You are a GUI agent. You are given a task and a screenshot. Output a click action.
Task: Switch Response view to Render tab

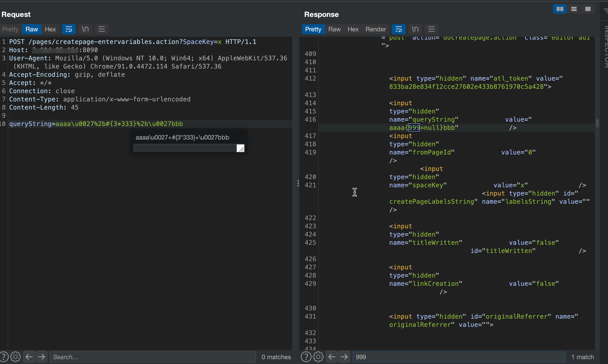coord(375,29)
